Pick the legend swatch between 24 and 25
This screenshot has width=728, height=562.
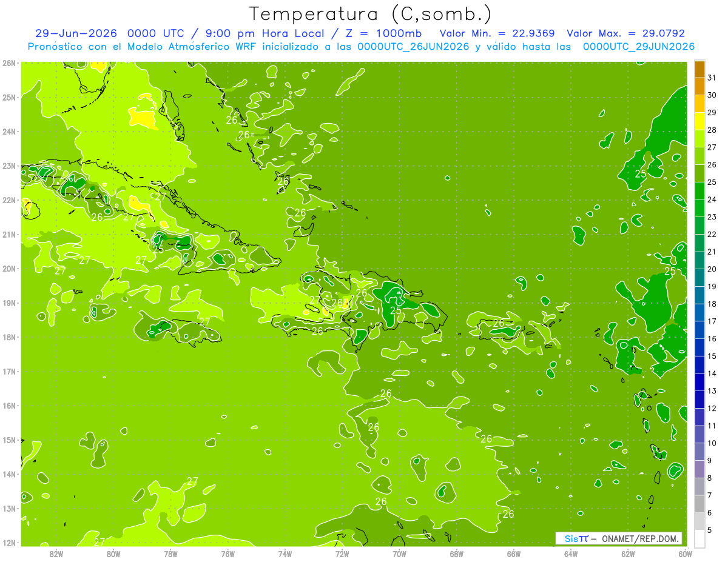tap(699, 190)
